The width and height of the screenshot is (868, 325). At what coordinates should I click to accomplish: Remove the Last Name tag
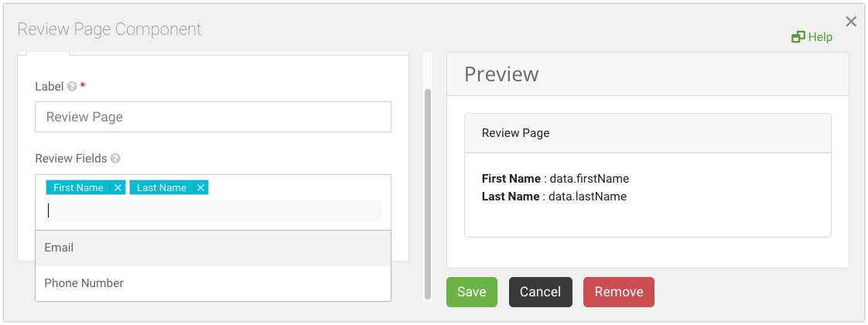point(200,188)
